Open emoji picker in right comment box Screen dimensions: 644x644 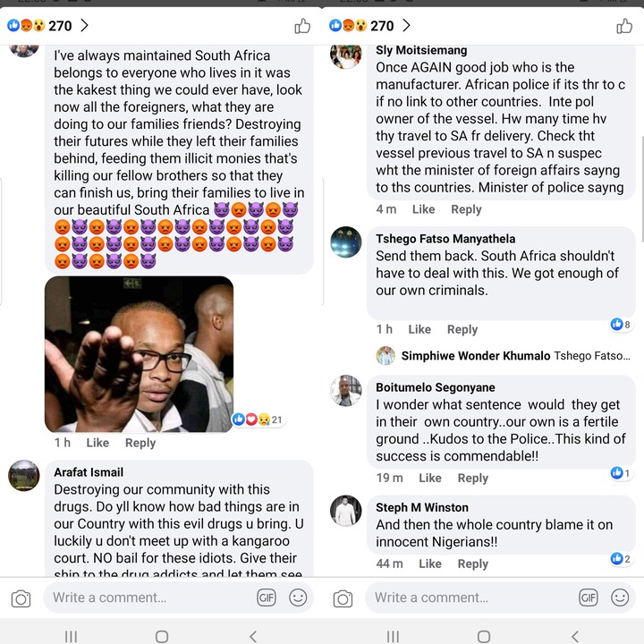click(x=620, y=597)
